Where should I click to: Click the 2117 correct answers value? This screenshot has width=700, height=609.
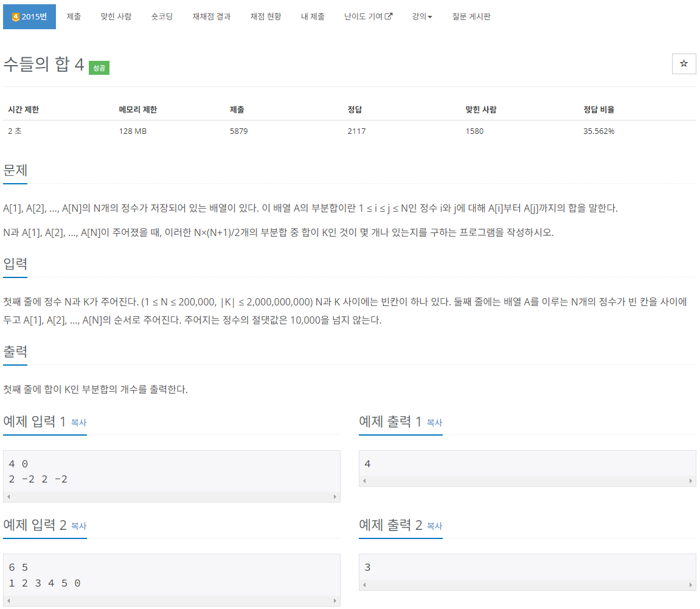pos(357,131)
